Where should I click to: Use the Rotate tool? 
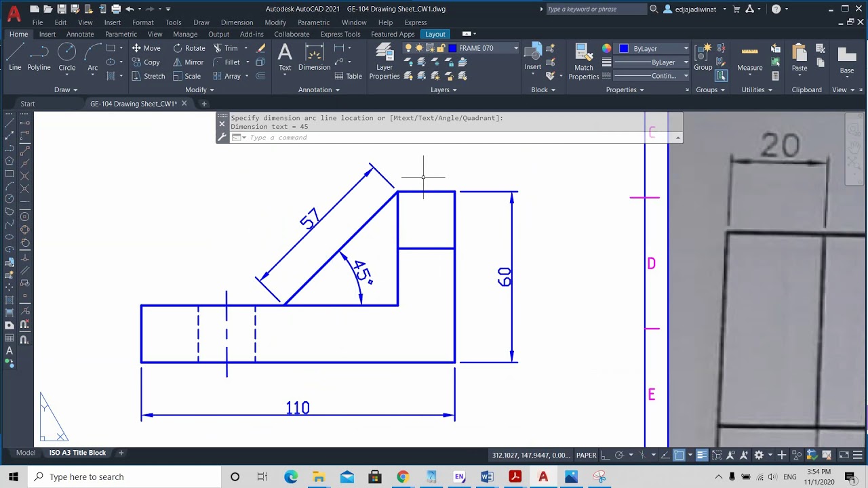coord(189,48)
